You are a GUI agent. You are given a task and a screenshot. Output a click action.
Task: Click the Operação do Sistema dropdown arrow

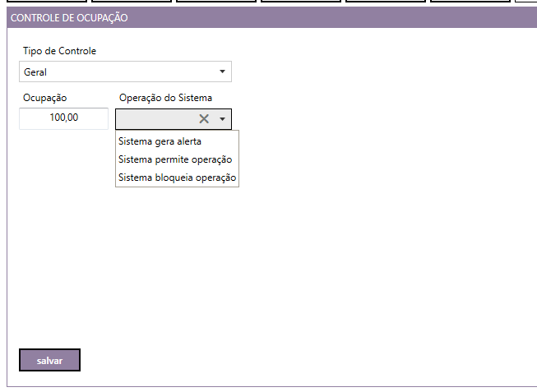click(x=222, y=119)
